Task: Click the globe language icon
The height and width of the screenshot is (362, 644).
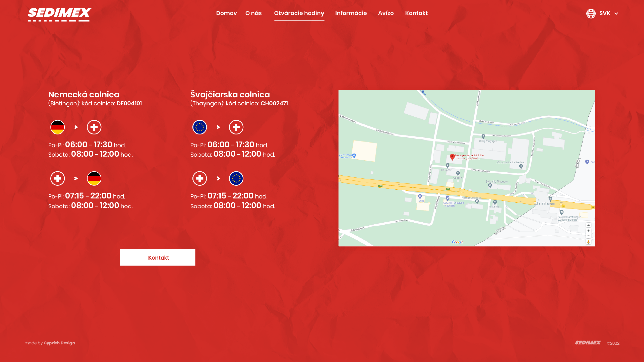Action: 591,13
